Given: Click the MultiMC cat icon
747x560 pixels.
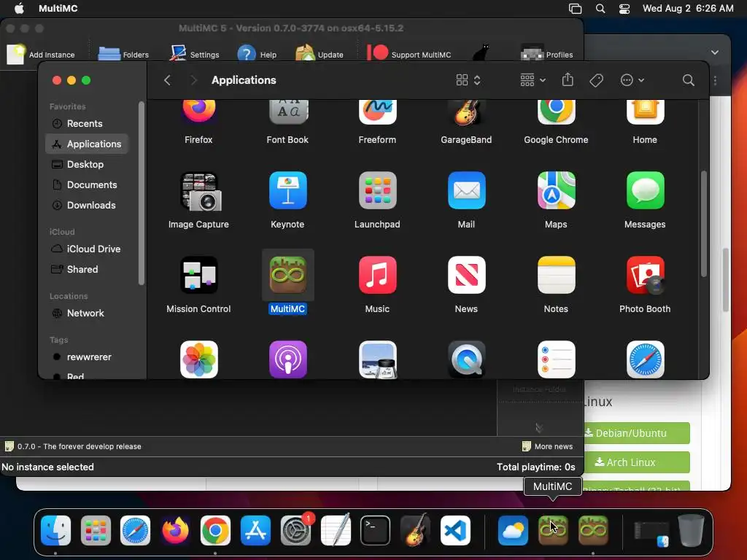Looking at the screenshot, I should (481, 52).
